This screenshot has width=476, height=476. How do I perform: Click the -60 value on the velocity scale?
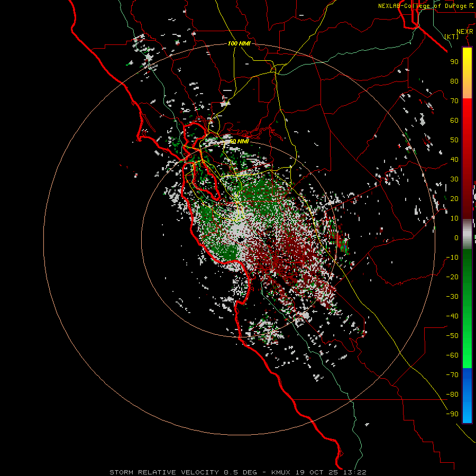[x=452, y=355]
